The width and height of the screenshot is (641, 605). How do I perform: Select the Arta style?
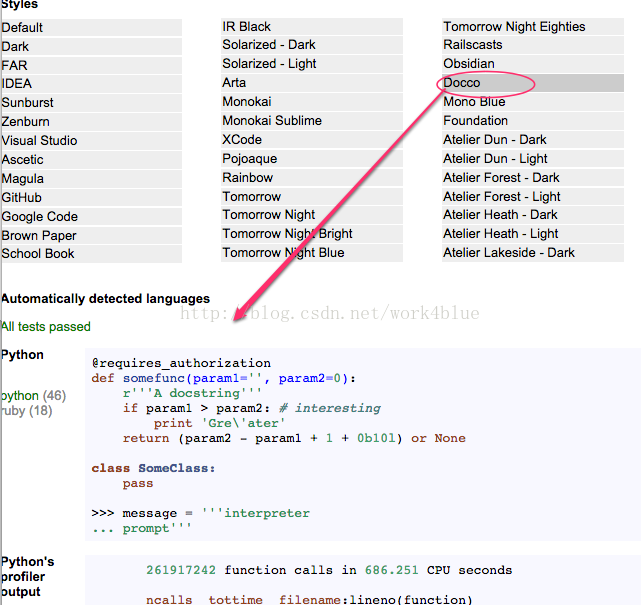[312, 83]
